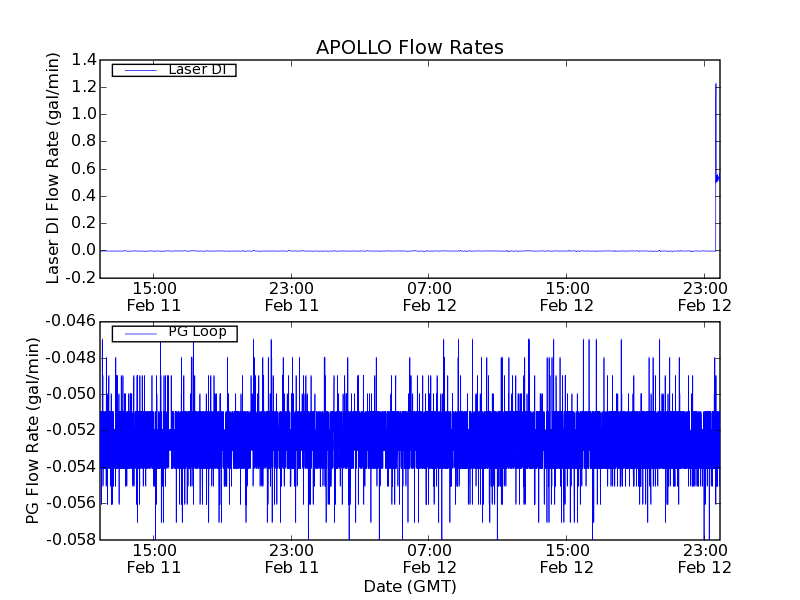800x600 pixels.
Task: Select the Laser DI legend entry
Action: coord(196,69)
